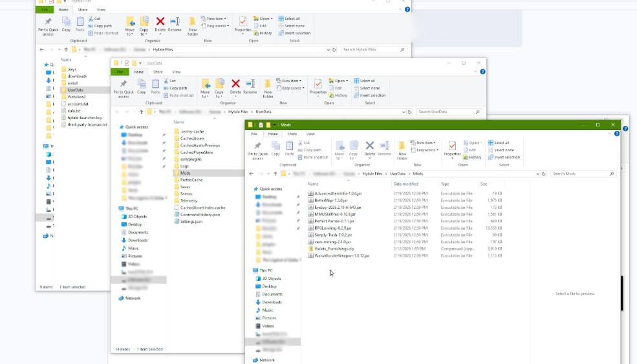Select BetterMap-1.3.0.jar file
Screen dimensions: 637x364
330,200
